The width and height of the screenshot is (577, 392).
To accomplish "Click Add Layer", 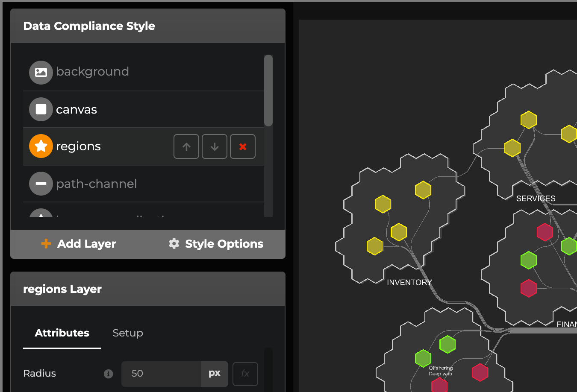I will coord(79,244).
